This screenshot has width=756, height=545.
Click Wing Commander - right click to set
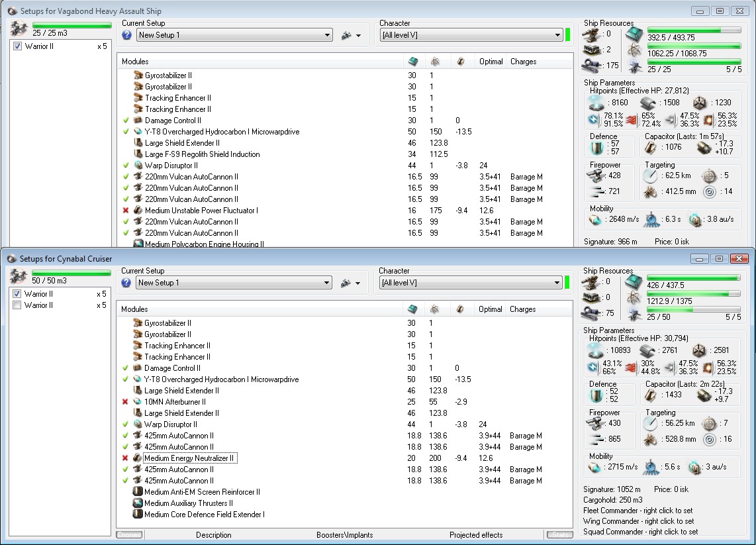coord(638,521)
